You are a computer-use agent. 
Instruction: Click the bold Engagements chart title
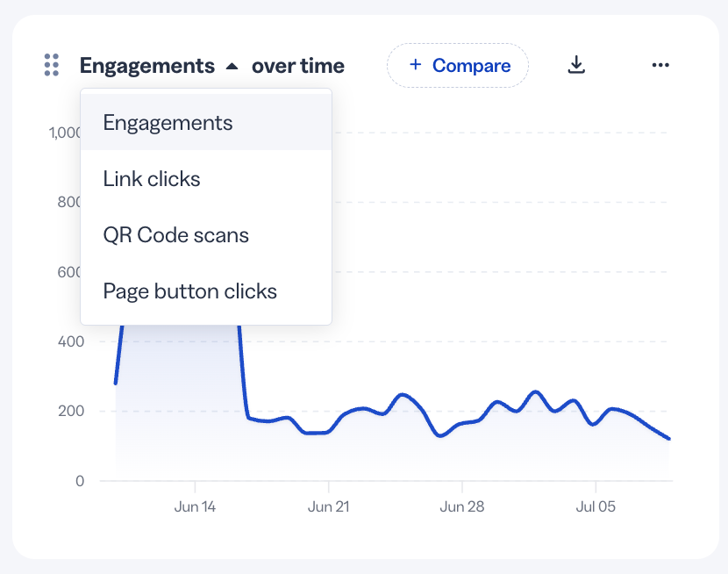coord(147,66)
